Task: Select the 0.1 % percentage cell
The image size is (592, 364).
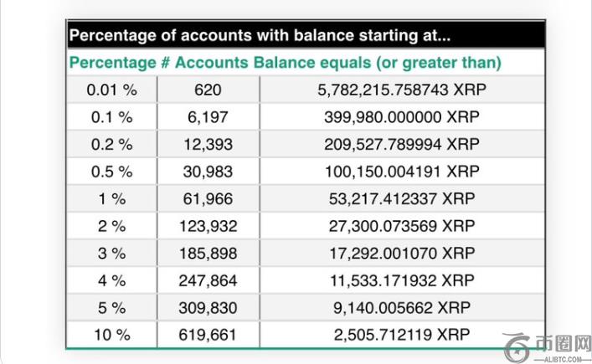Action: pos(111,117)
